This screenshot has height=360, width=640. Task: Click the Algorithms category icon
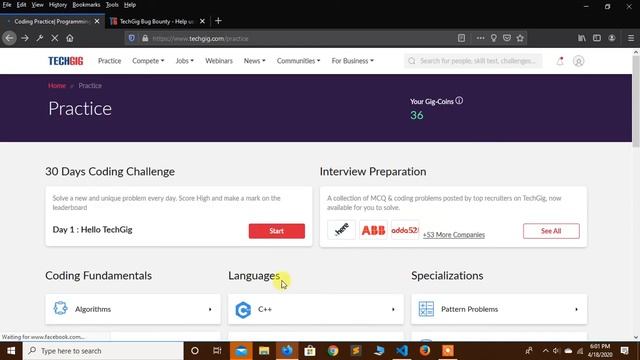pyautogui.click(x=60, y=308)
